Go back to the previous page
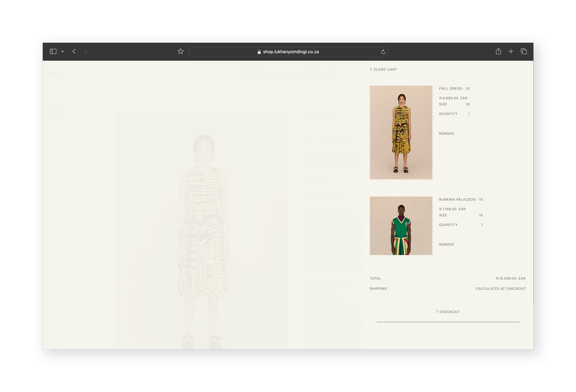The width and height of the screenshot is (576, 392). click(x=74, y=51)
